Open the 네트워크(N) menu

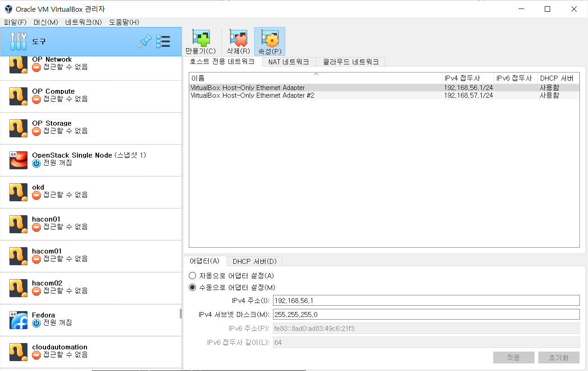(x=83, y=22)
